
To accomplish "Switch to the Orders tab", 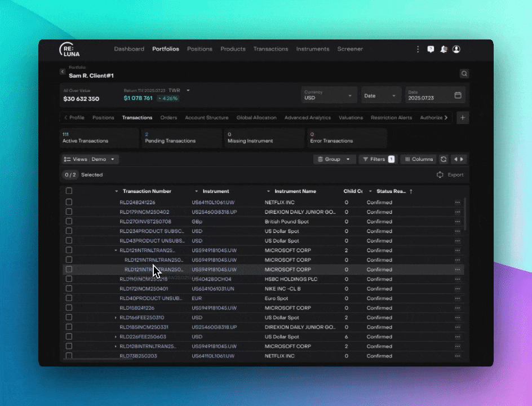I will click(169, 118).
